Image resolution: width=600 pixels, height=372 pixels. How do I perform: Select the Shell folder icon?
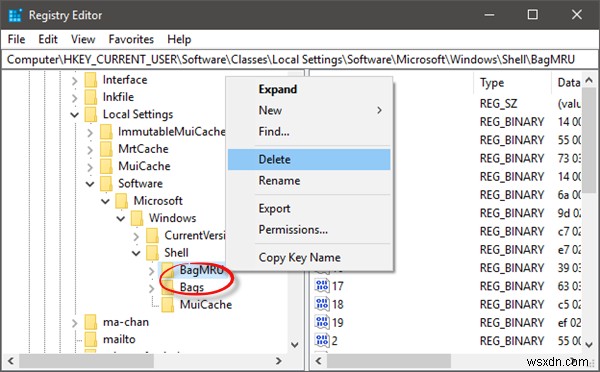152,253
